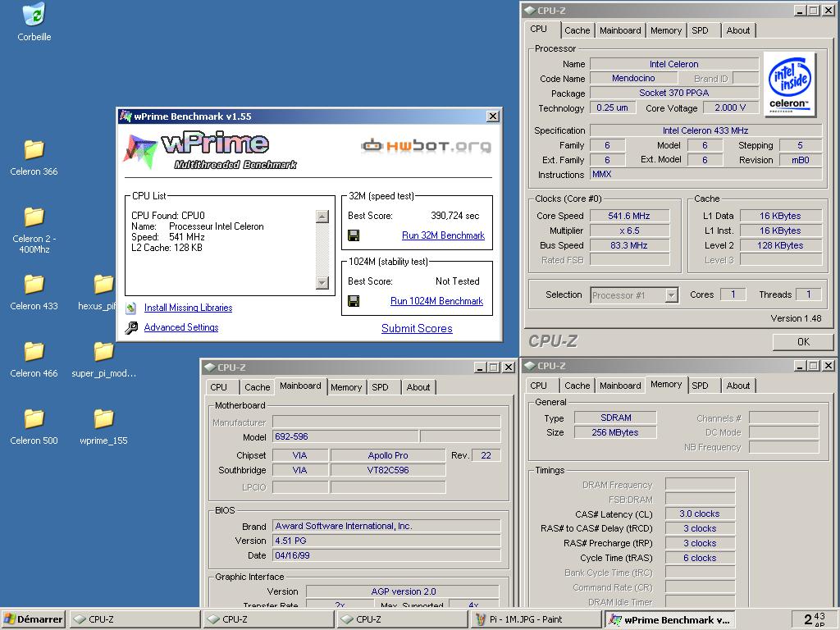The height and width of the screenshot is (630, 840).
Task: Switch to About tab in top CPU-Z window
Action: [737, 30]
